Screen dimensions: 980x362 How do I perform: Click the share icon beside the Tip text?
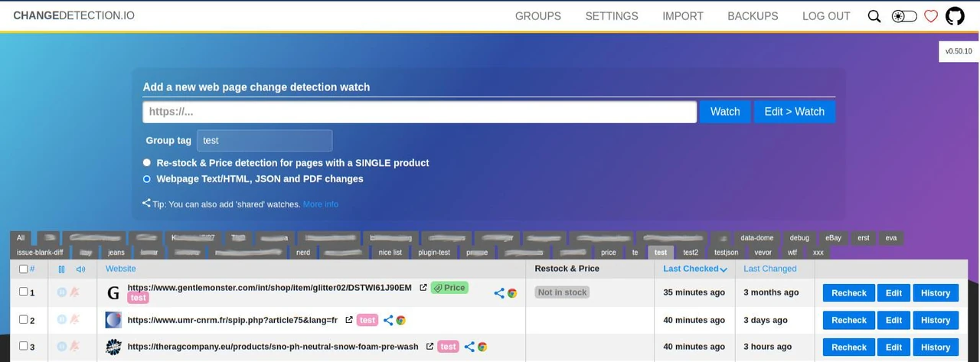tap(146, 204)
